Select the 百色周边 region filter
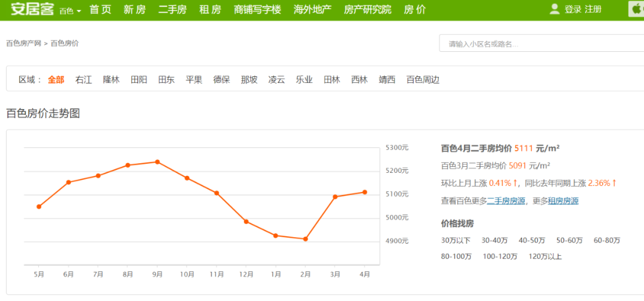644x301 pixels. [423, 80]
